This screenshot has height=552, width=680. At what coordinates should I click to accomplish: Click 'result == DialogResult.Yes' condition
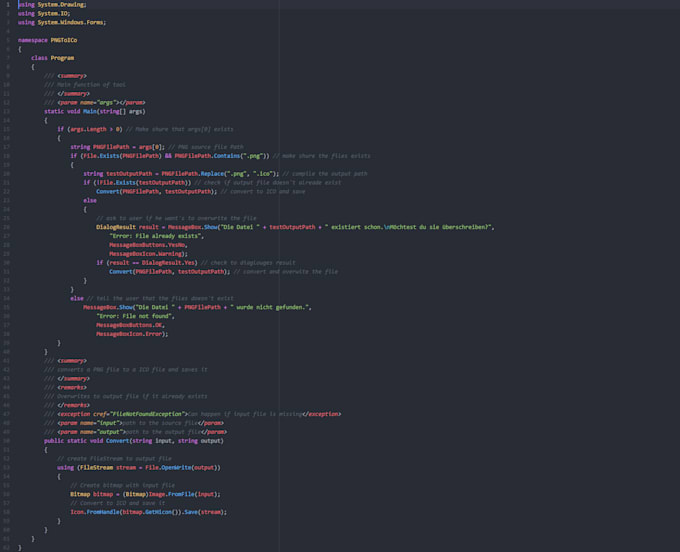(152, 262)
